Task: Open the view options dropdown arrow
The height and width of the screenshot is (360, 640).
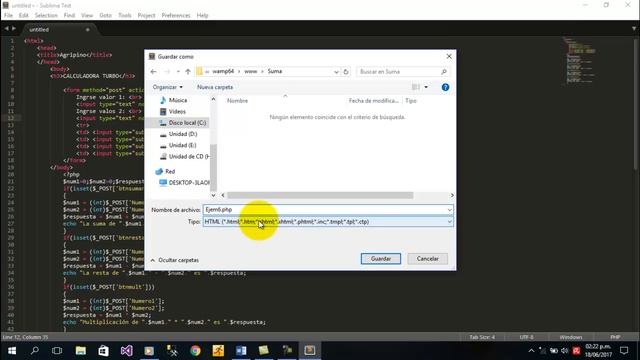Action: pos(426,87)
